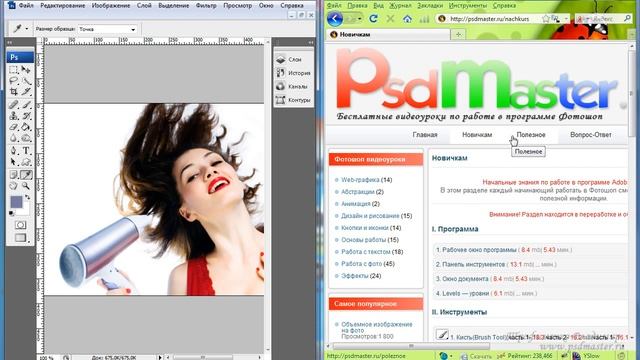Screen dimensions: 640x360
Task: Bookmark the page with the star icon
Action: (546, 19)
